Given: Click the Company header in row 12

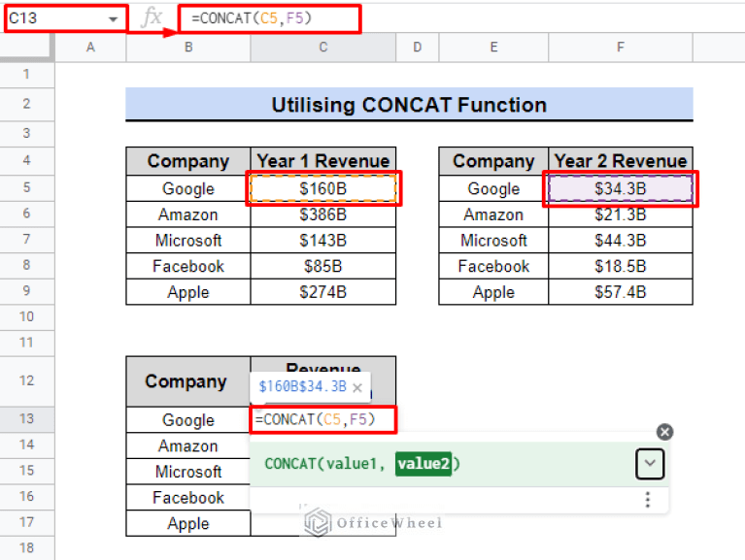Looking at the screenshot, I should coord(188,381).
